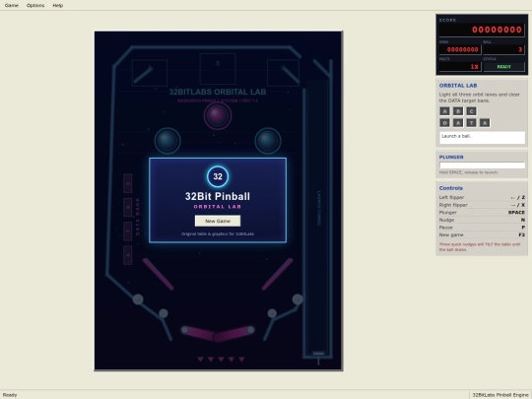
Task: Click the plunger at launch tunnel bottom
Action: tap(318, 354)
